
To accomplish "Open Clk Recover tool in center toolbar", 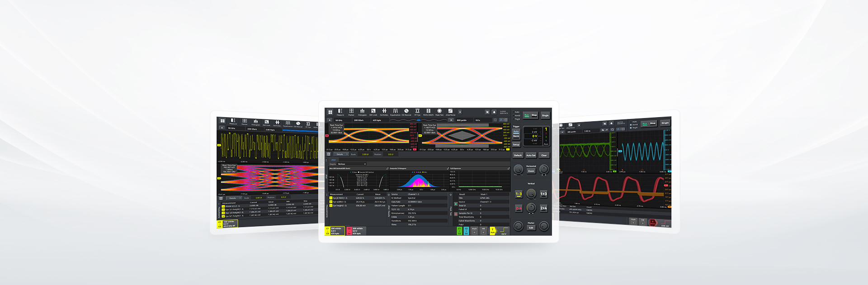I will point(406,112).
